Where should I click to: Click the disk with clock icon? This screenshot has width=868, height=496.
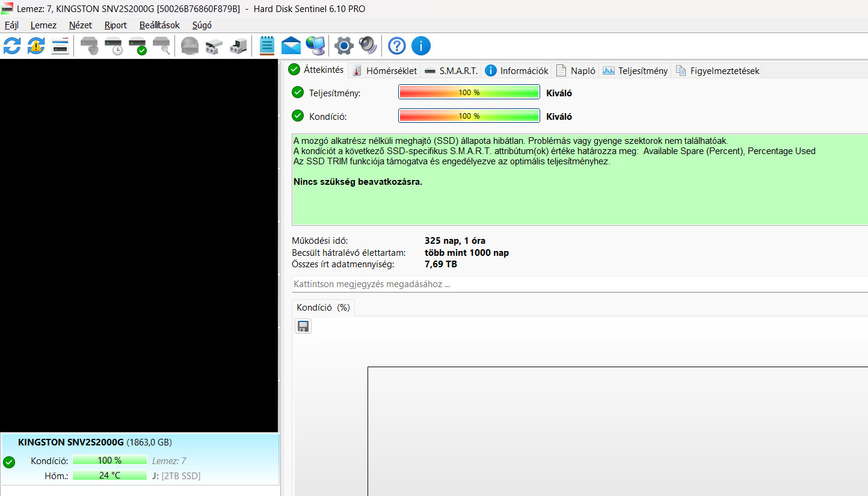tap(113, 46)
